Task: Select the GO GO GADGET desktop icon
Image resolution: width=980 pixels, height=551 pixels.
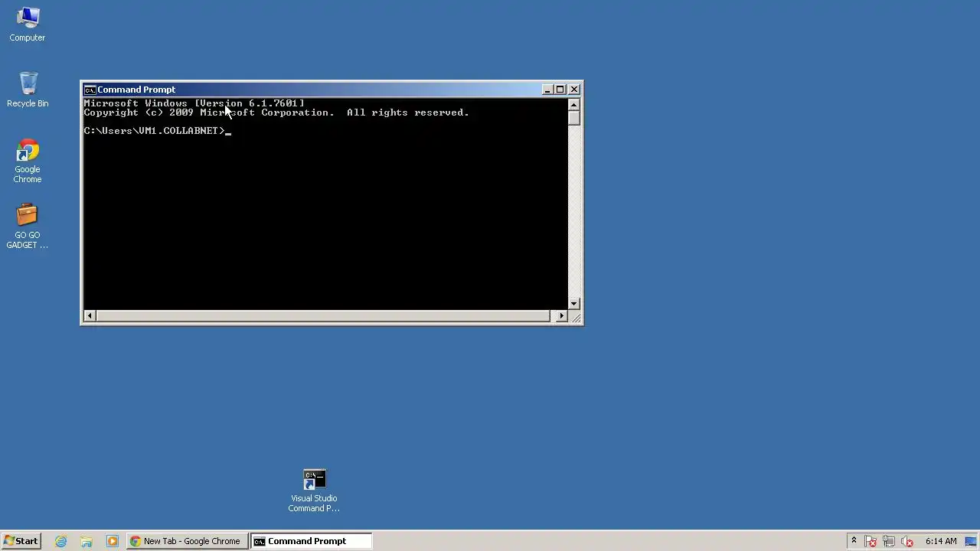Action: (28, 227)
